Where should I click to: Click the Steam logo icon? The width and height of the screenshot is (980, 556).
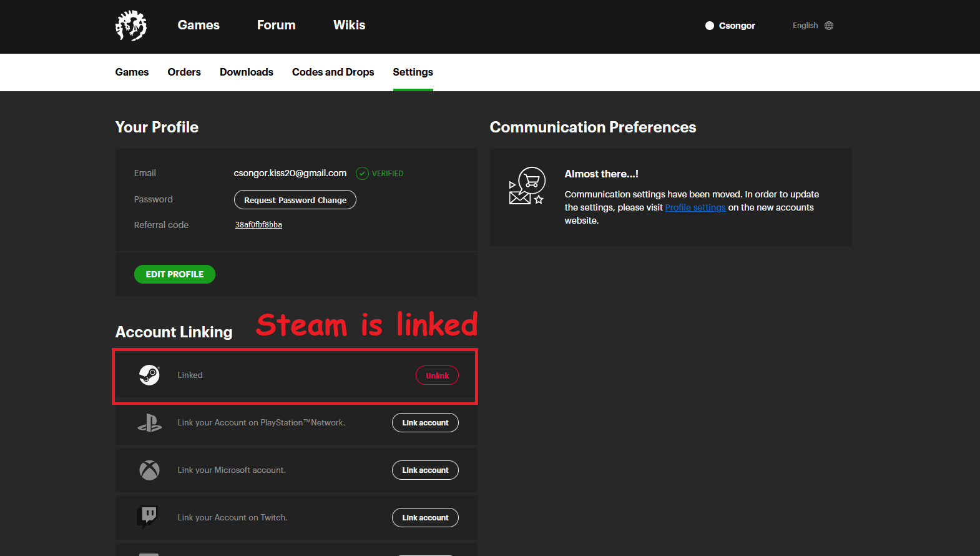tap(149, 375)
